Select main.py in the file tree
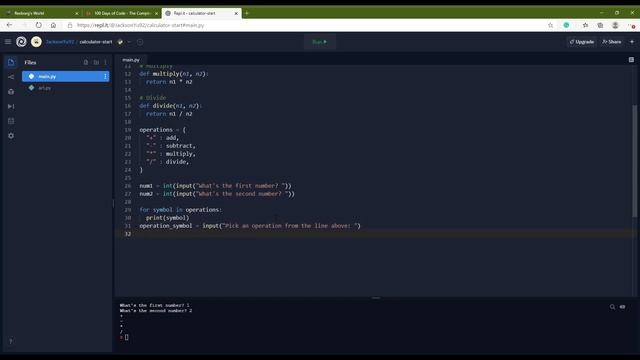 click(x=66, y=76)
